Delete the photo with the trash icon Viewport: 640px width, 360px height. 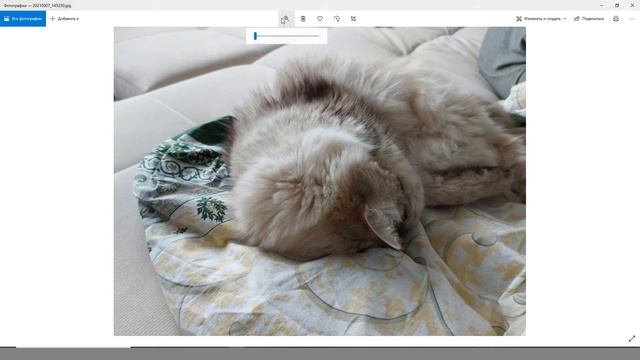tap(303, 19)
